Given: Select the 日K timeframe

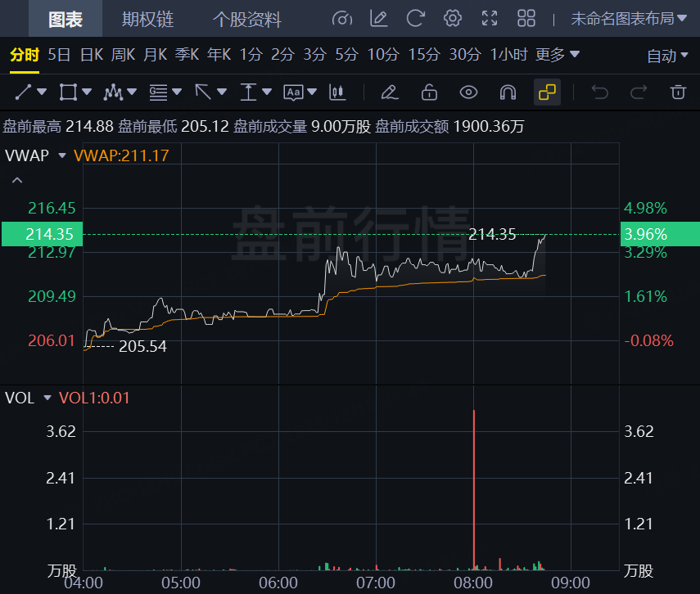Looking at the screenshot, I should click(92, 55).
